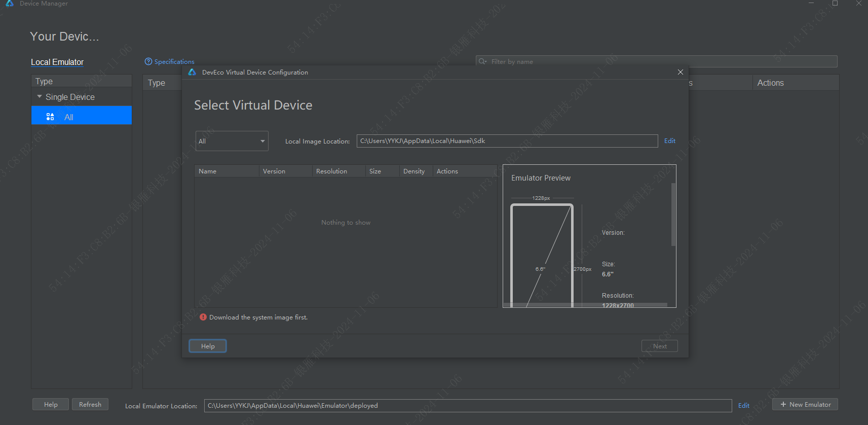Minimize the Device Manager window

pyautogui.click(x=811, y=3)
